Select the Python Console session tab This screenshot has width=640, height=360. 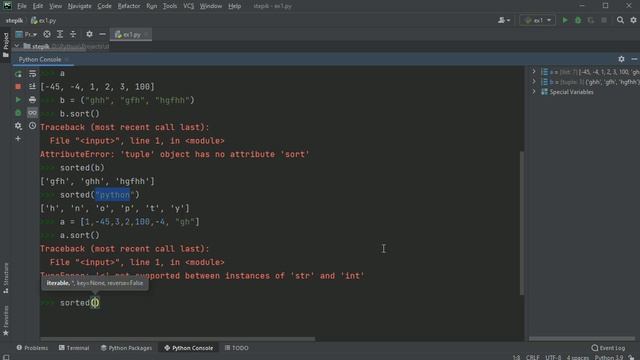[x=40, y=60]
